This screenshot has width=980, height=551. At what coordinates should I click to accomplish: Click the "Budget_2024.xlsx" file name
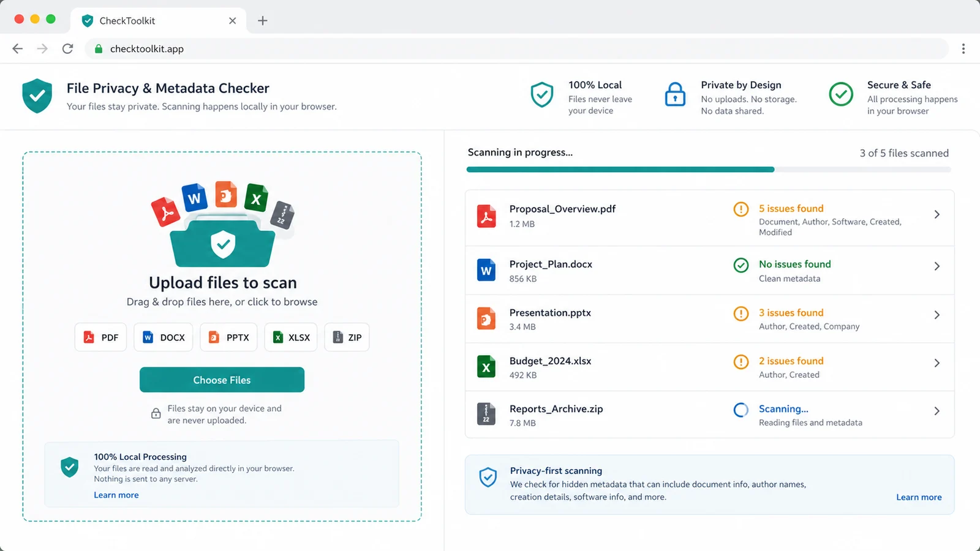pos(550,361)
